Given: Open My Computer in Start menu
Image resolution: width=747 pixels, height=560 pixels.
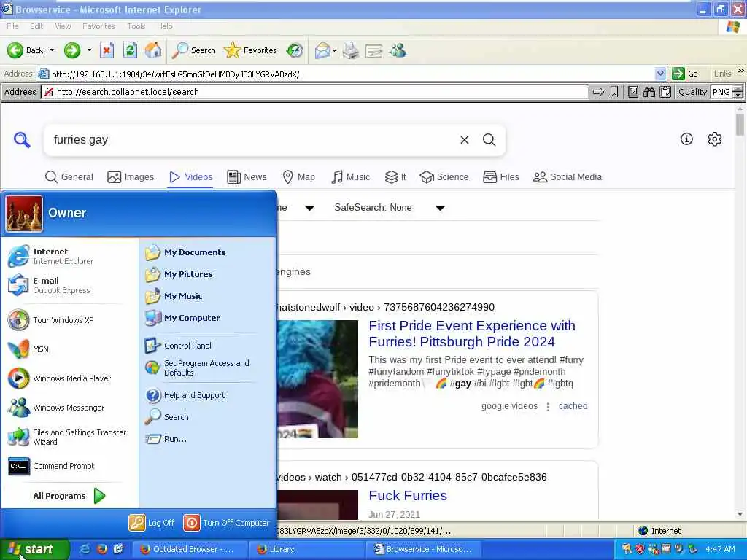Looking at the screenshot, I should (x=182, y=318).
